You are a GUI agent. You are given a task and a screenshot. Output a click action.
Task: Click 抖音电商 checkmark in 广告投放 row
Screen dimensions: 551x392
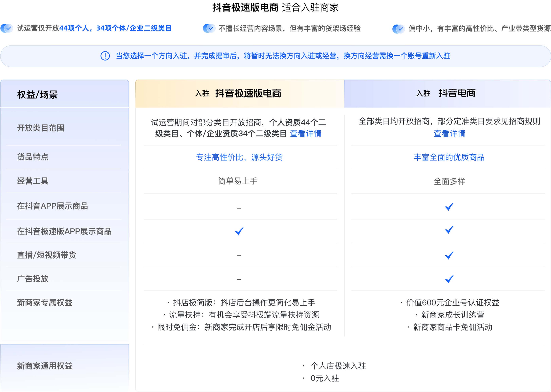[x=449, y=279]
